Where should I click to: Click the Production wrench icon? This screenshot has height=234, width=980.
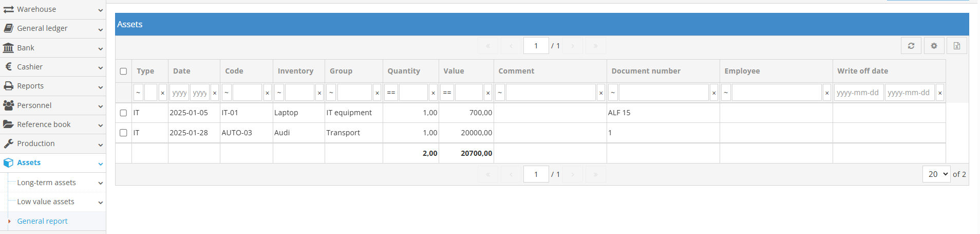click(x=8, y=143)
